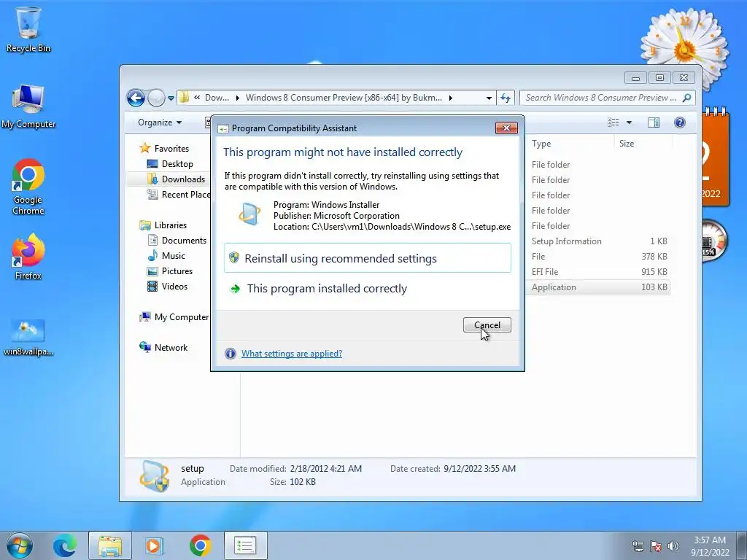
Task: Toggle the preview pane button
Action: pyautogui.click(x=654, y=122)
